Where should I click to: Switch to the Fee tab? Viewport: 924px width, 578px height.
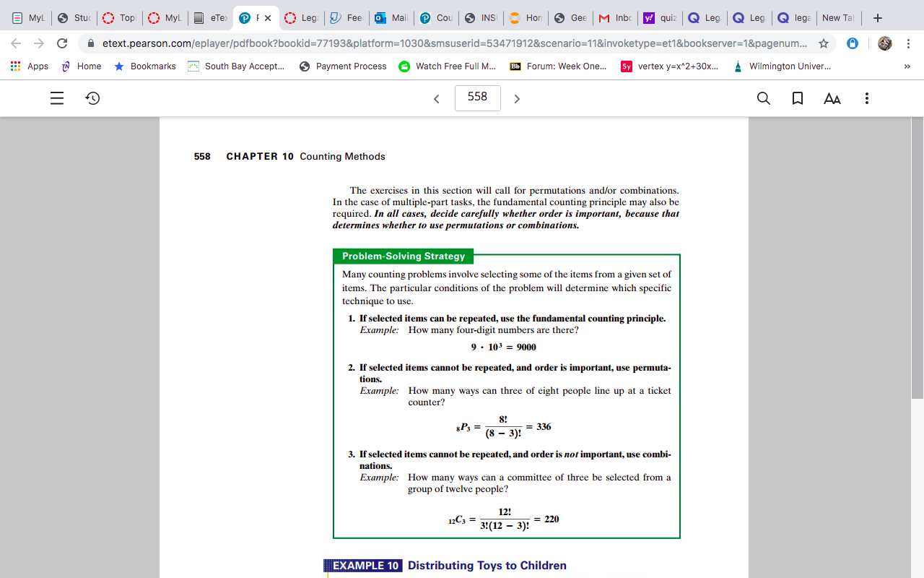[x=346, y=18]
